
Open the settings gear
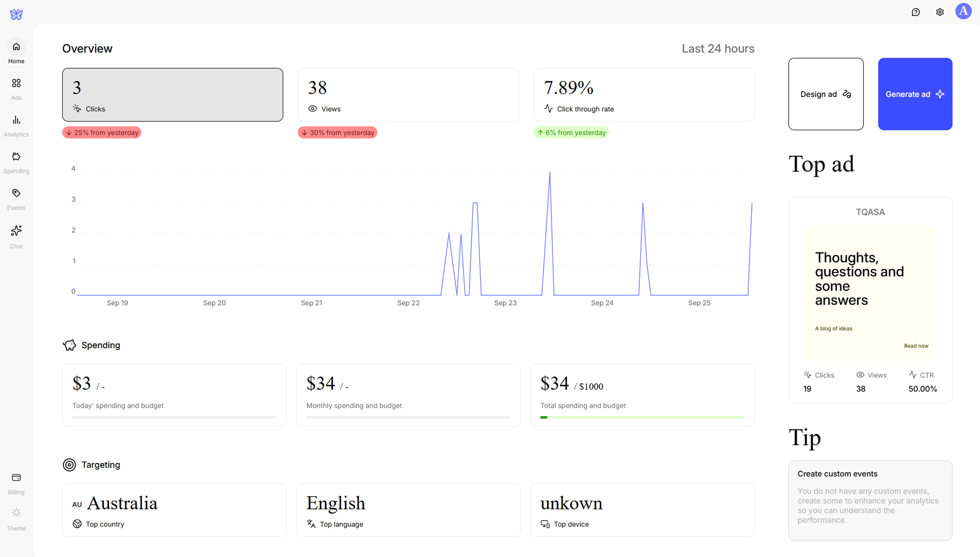point(940,12)
